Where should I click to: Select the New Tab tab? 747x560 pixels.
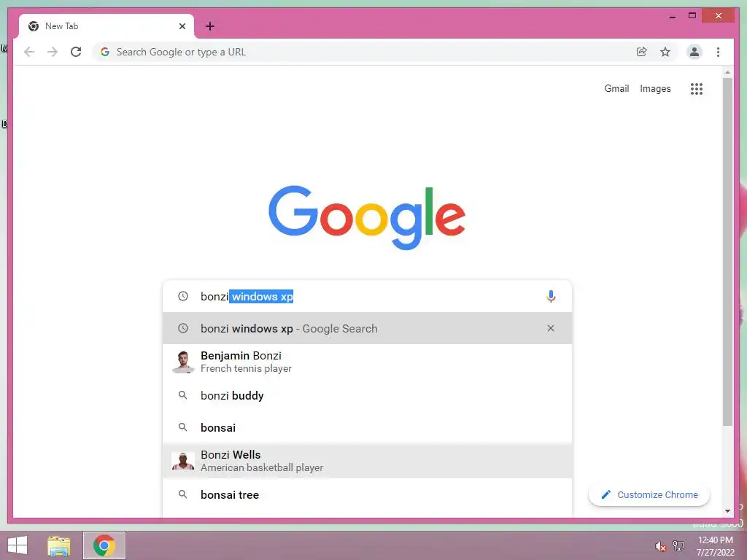pos(107,26)
